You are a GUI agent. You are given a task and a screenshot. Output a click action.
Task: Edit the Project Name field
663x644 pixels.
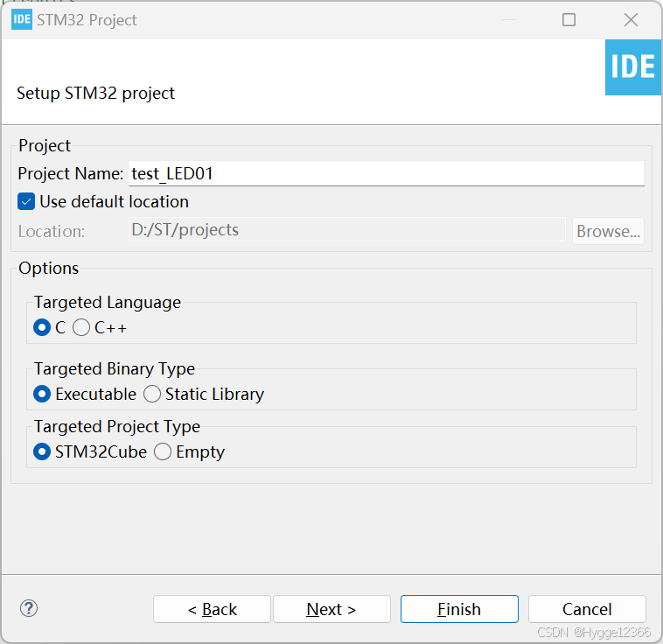pos(387,173)
